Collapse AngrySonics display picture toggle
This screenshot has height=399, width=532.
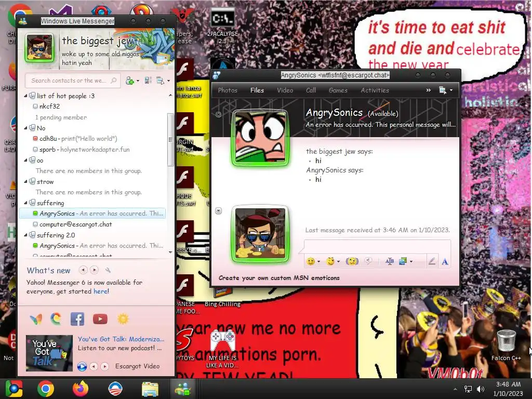[x=219, y=114]
